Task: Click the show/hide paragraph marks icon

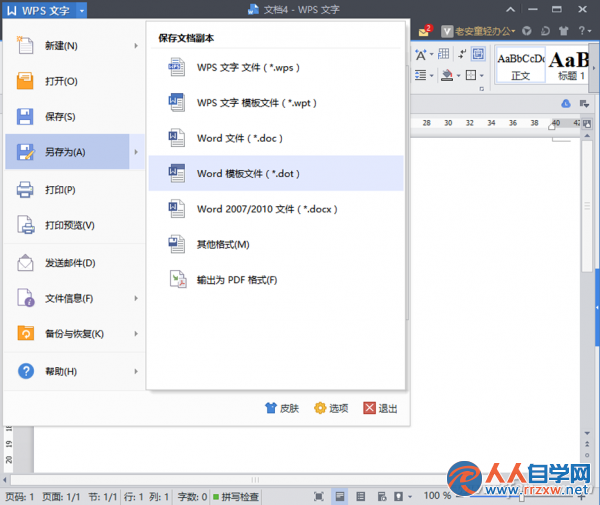Action: [x=462, y=54]
